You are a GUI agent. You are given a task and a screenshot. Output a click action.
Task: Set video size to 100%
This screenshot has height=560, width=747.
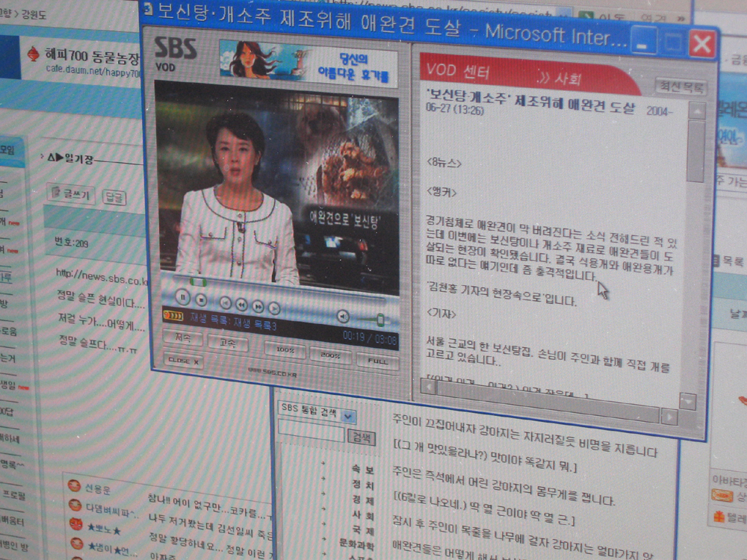(285, 349)
